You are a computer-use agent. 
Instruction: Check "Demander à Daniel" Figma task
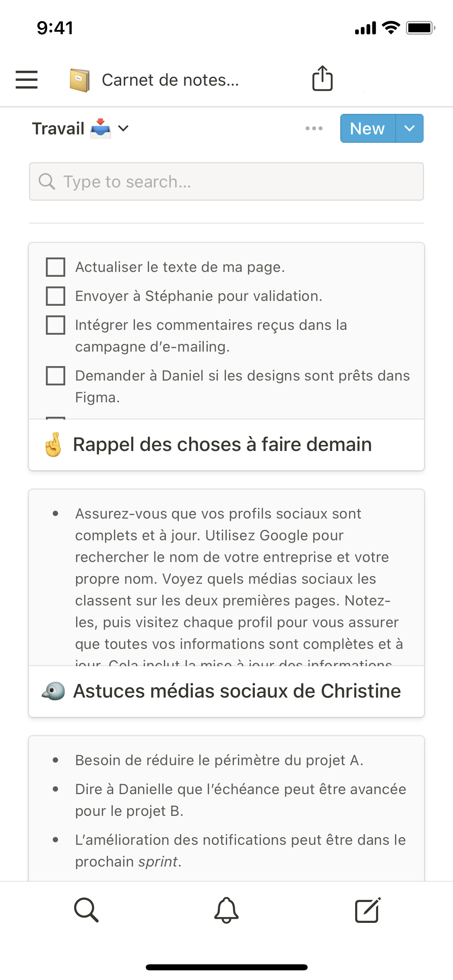coord(56,376)
